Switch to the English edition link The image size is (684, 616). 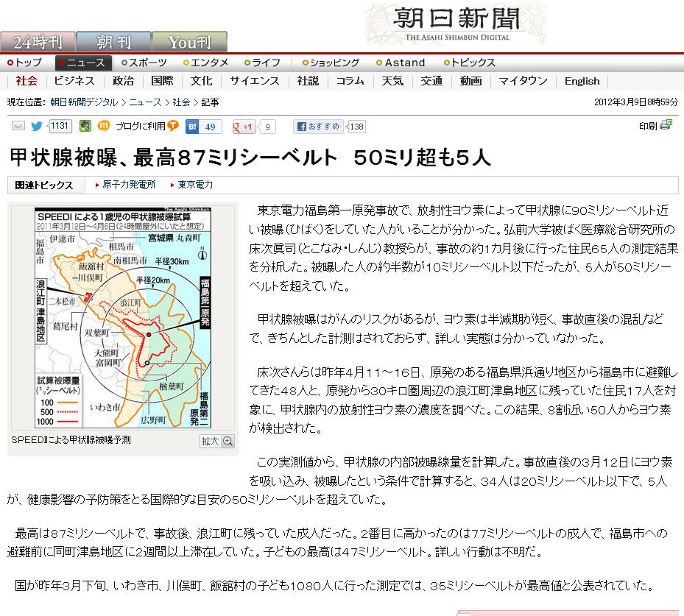click(x=582, y=81)
